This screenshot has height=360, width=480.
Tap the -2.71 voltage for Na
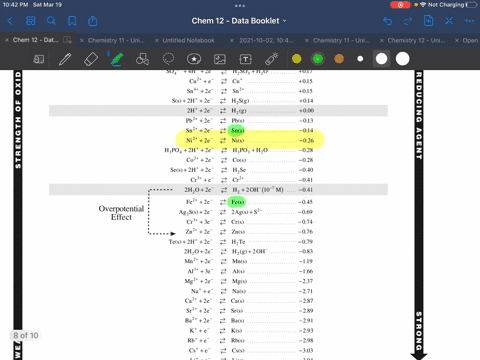(306, 291)
